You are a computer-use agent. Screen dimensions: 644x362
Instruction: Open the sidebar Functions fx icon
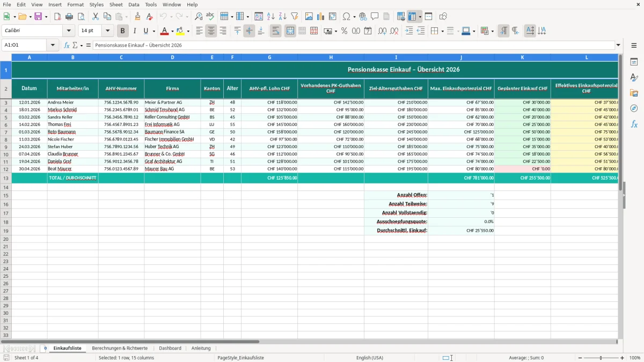tap(634, 124)
